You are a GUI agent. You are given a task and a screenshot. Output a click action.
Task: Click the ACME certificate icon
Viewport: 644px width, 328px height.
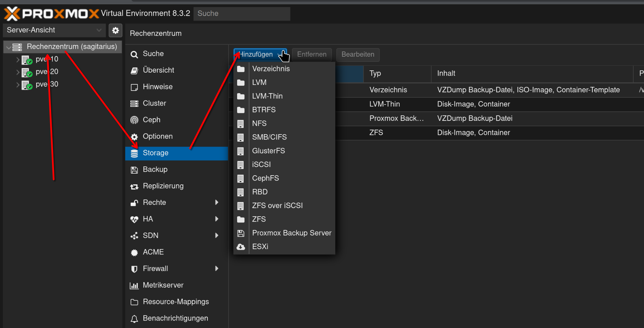tap(134, 252)
